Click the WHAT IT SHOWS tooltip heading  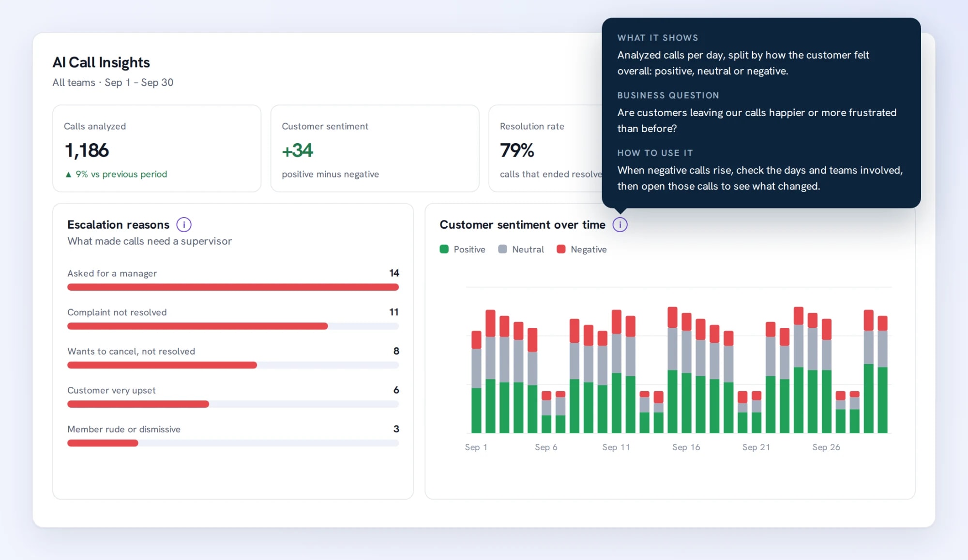[658, 38]
